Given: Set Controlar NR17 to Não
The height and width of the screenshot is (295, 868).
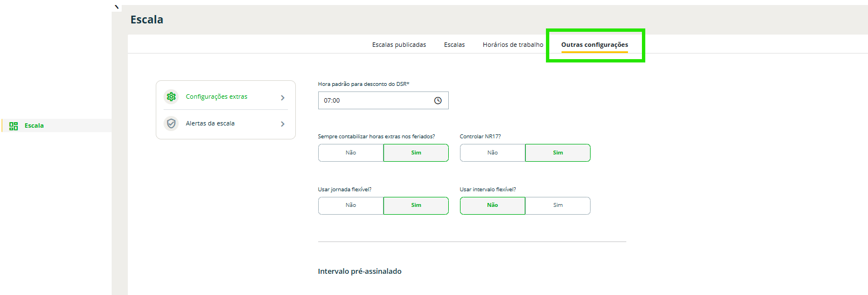Looking at the screenshot, I should 492,153.
